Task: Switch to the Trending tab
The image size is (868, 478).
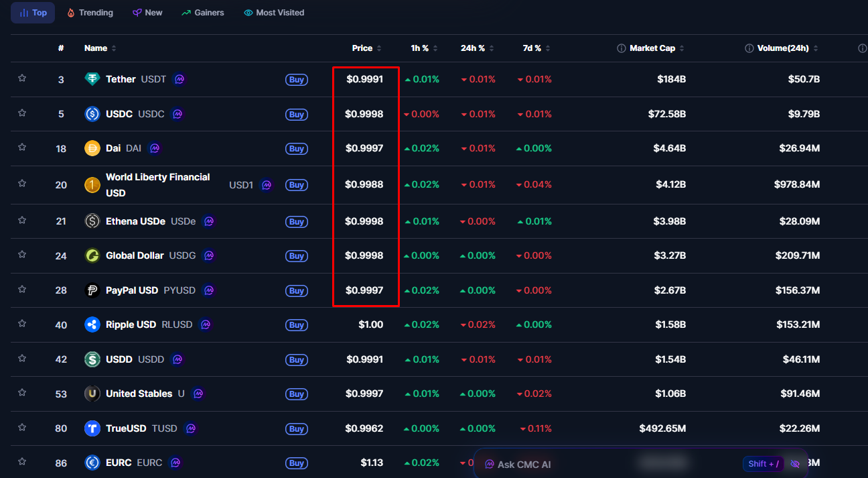Action: pos(90,13)
